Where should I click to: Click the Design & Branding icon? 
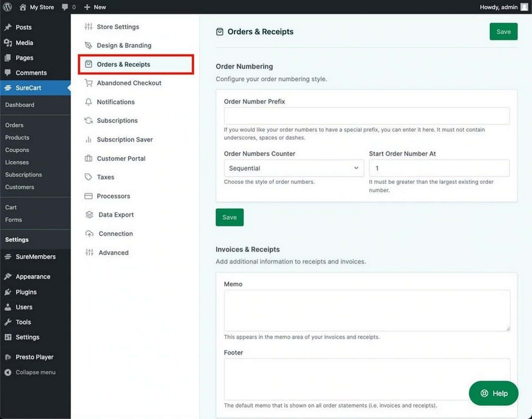point(88,45)
